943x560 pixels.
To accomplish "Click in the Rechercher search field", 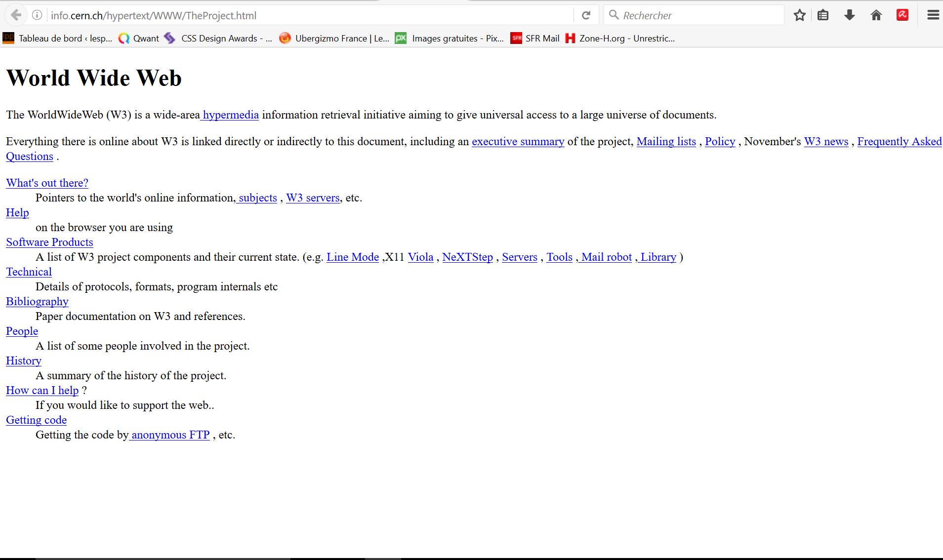I will tap(697, 15).
